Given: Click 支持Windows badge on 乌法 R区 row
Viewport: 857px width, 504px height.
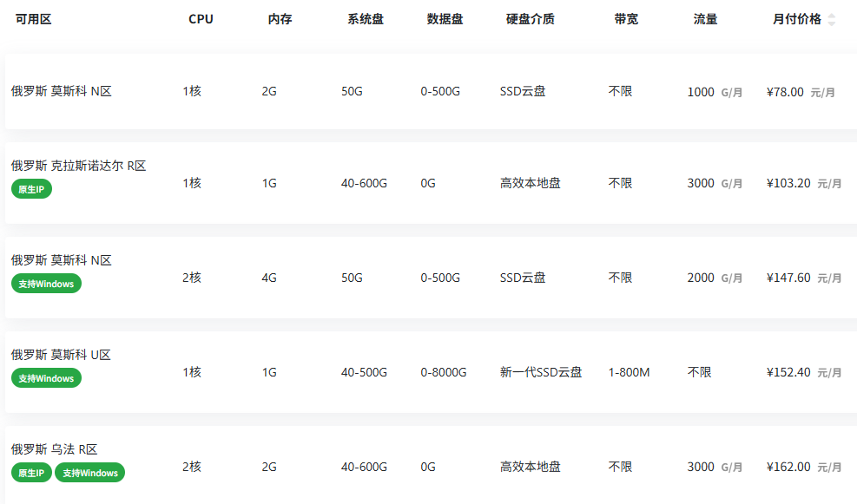Looking at the screenshot, I should (x=90, y=473).
